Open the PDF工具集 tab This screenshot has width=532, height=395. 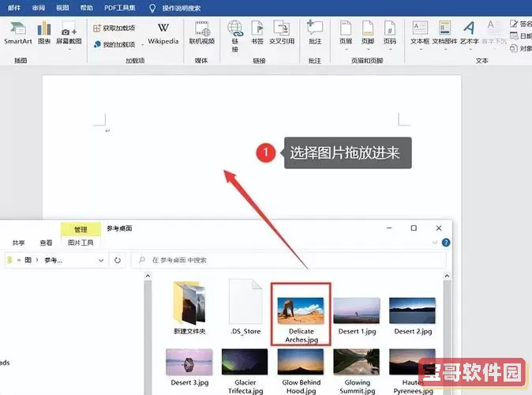[x=120, y=8]
